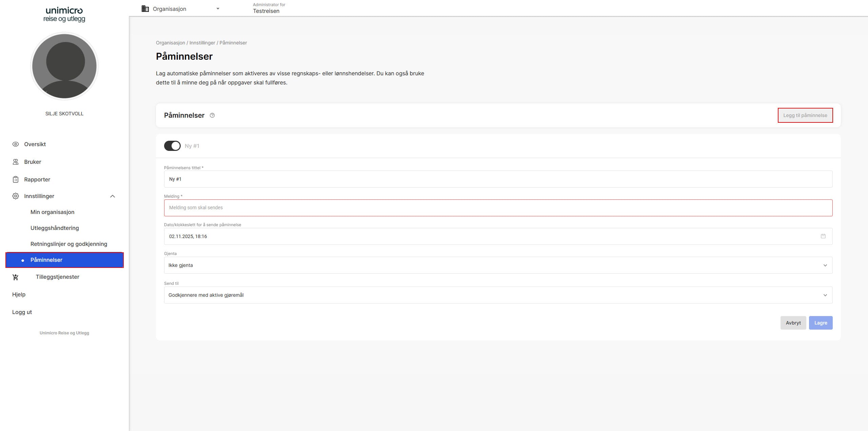Toggle the Ny #1 reminder switch
868x431 pixels.
pos(172,146)
